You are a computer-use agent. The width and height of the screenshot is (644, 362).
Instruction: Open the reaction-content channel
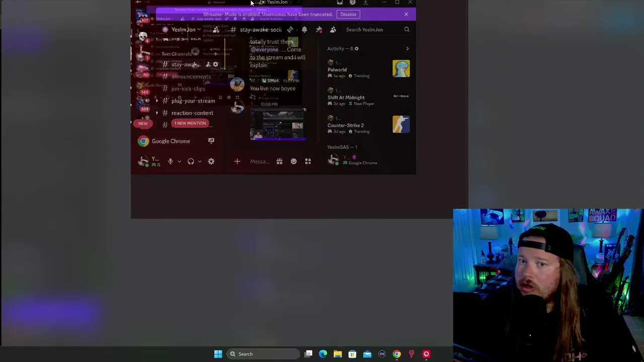191,113
